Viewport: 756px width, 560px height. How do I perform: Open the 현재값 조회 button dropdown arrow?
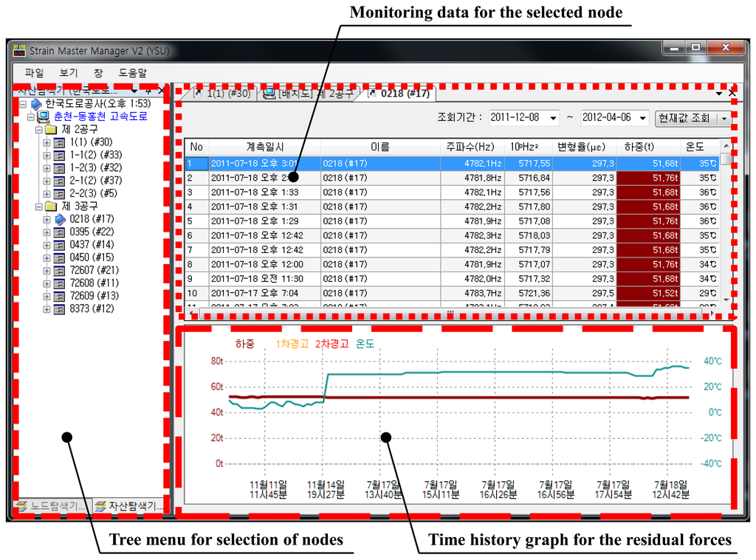[724, 119]
